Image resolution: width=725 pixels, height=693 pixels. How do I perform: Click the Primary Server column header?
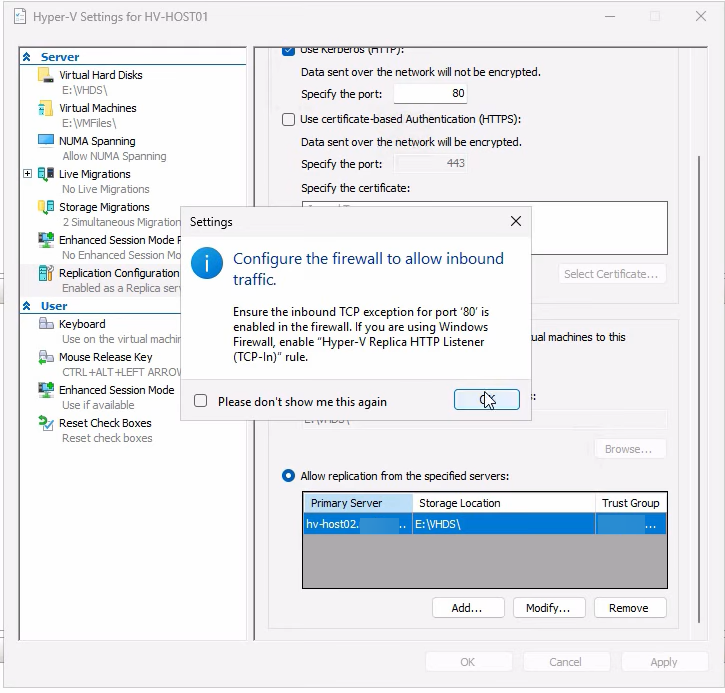[x=357, y=503]
